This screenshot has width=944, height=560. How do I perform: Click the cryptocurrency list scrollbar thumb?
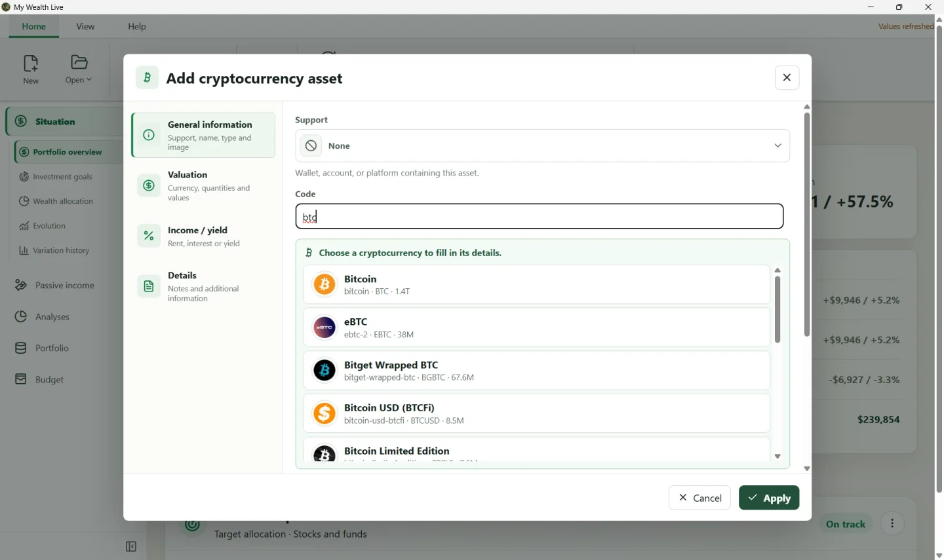pos(777,310)
